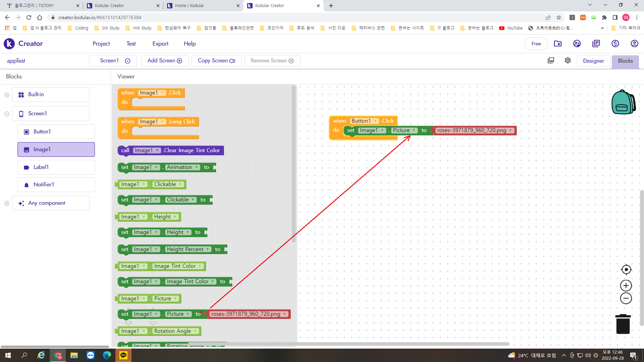The height and width of the screenshot is (362, 644).
Task: Expand the Any component category
Action: 7,203
